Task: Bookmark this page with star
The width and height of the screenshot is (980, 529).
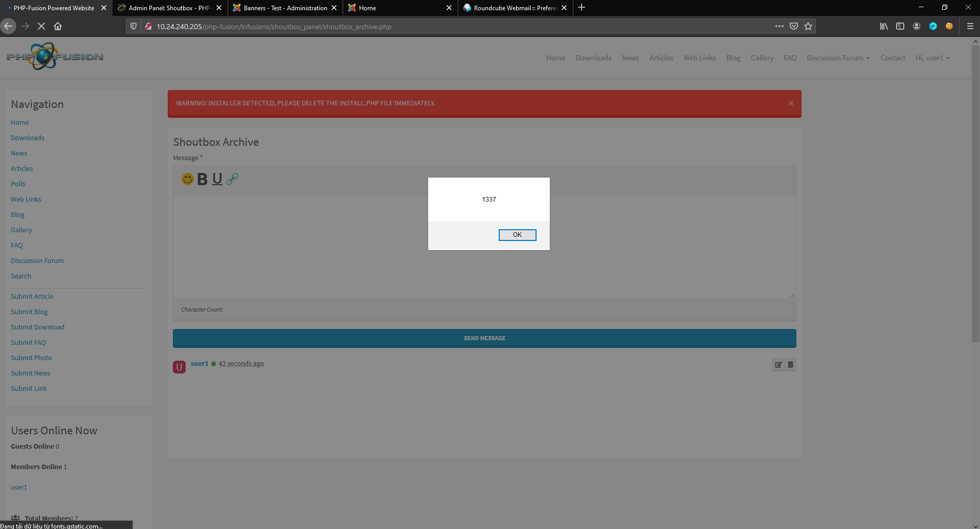Action: coord(808,26)
